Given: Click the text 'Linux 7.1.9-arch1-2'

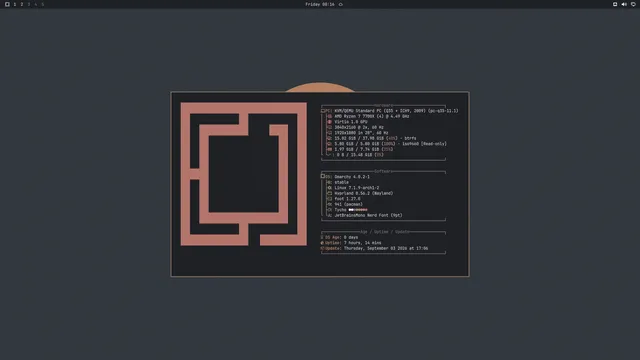Looking at the screenshot, I should tap(356, 188).
